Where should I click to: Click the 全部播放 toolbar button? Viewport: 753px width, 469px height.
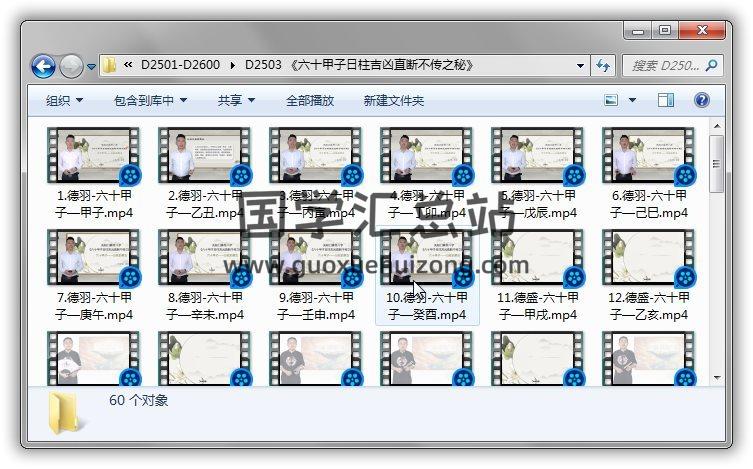(x=310, y=100)
